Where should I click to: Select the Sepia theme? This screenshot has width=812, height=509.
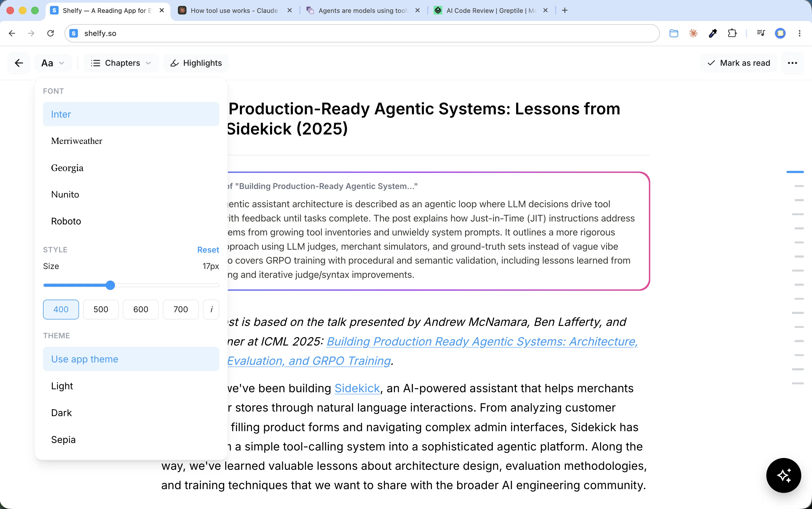point(131,439)
